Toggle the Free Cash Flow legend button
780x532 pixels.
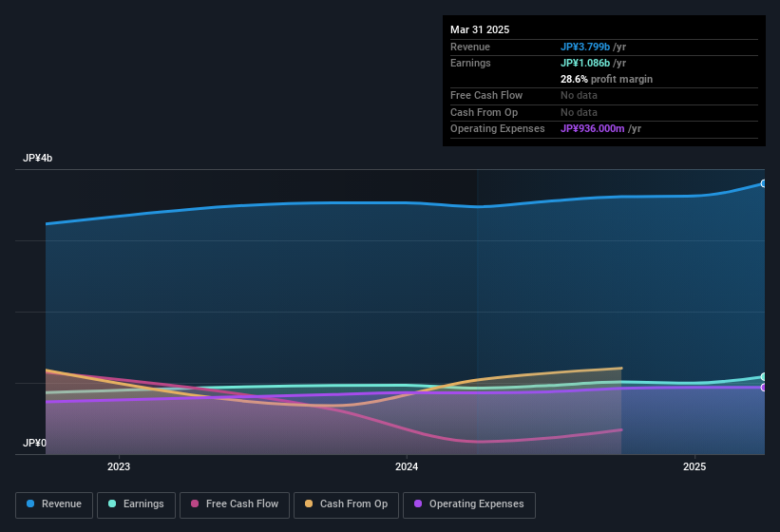pyautogui.click(x=235, y=504)
